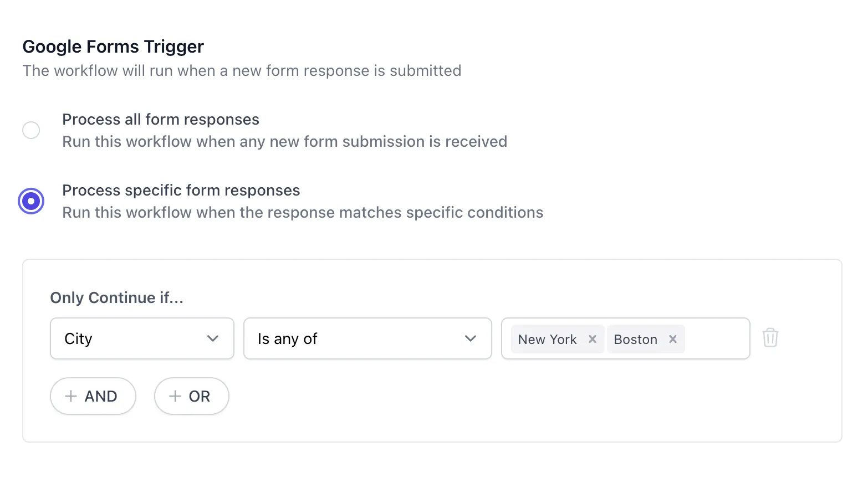The image size is (868, 493).
Task: Click the X beside New York chip
Action: click(x=592, y=339)
